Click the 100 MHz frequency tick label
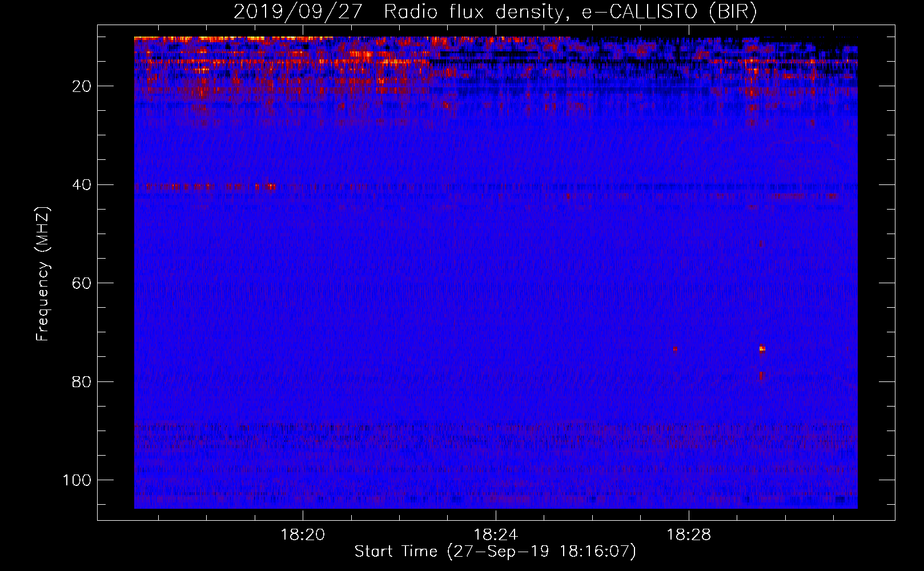 [x=77, y=480]
